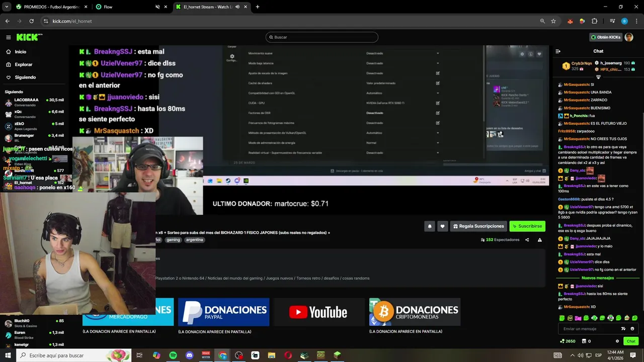Open chat translate icon in message box
Image resolution: width=644 pixels, height=362 pixels.
(x=623, y=329)
